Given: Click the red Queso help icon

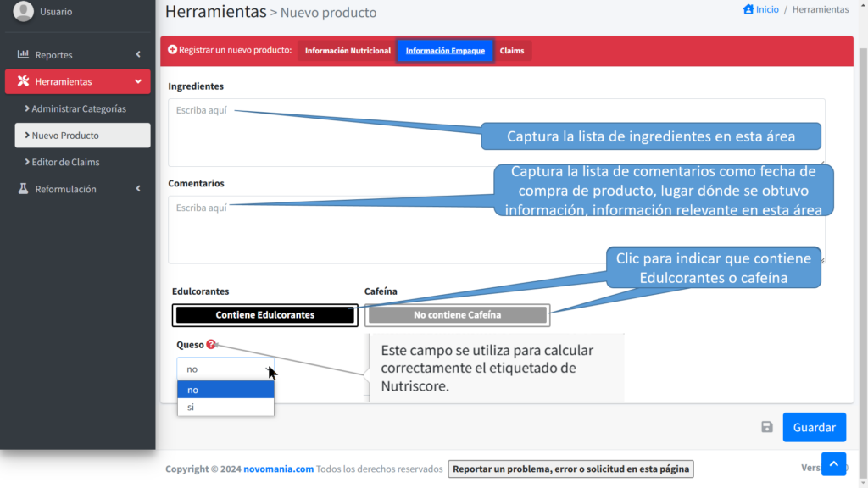Looking at the screenshot, I should tap(211, 345).
